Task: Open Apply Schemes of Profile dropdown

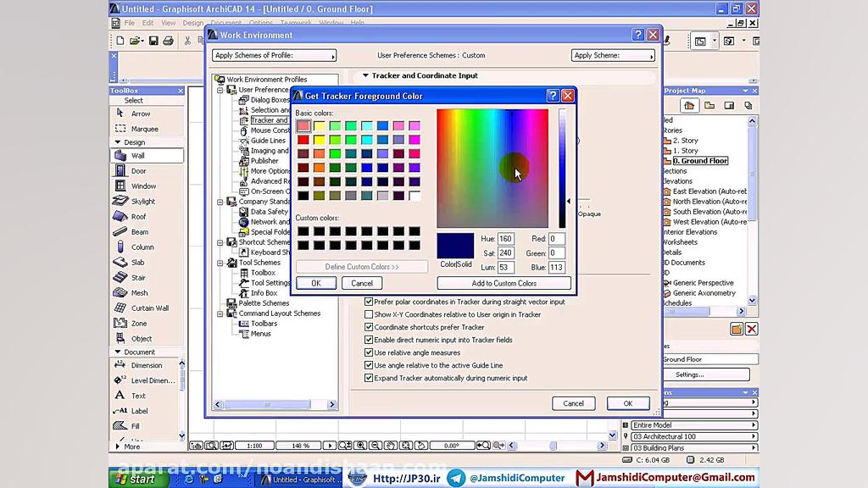Action: [x=274, y=55]
